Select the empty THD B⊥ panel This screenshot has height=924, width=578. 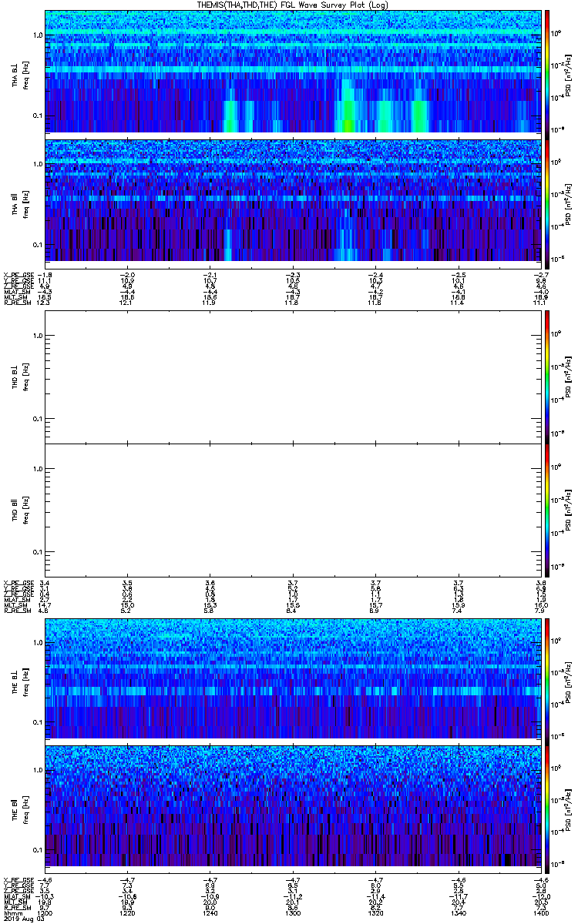(x=293, y=376)
